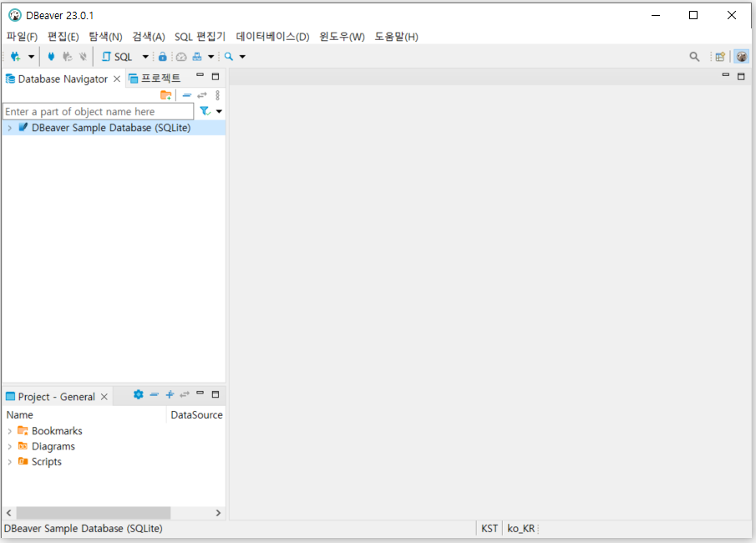Screen dimensions: 756x543
Task: Toggle Link with Editor in Project panel
Action: click(x=185, y=394)
